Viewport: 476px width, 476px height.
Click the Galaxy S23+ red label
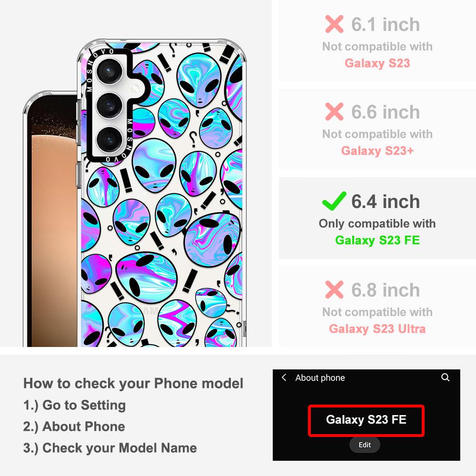(377, 150)
